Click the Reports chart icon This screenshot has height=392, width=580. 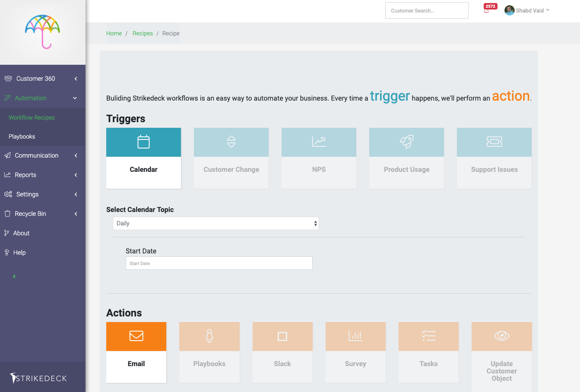point(7,175)
